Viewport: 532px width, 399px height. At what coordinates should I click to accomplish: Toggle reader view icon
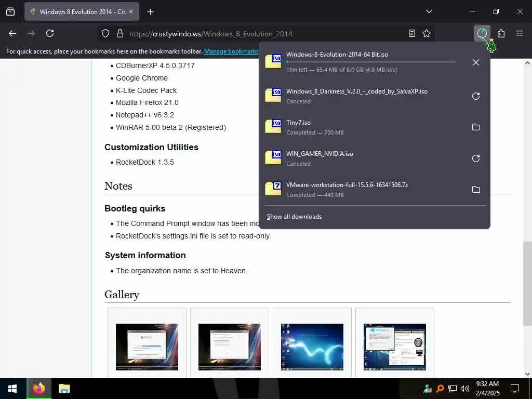pos(412,33)
